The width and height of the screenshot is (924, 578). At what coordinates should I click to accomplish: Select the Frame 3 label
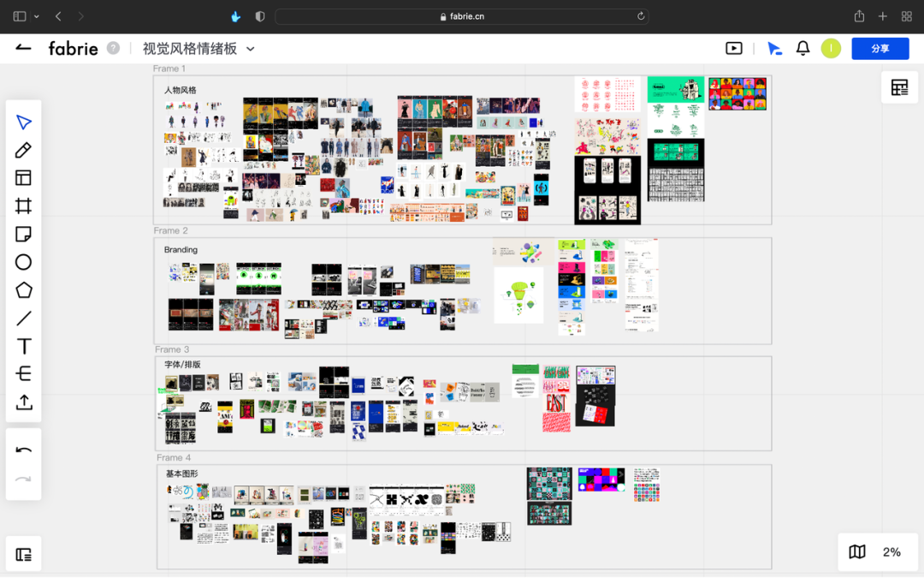[172, 349]
